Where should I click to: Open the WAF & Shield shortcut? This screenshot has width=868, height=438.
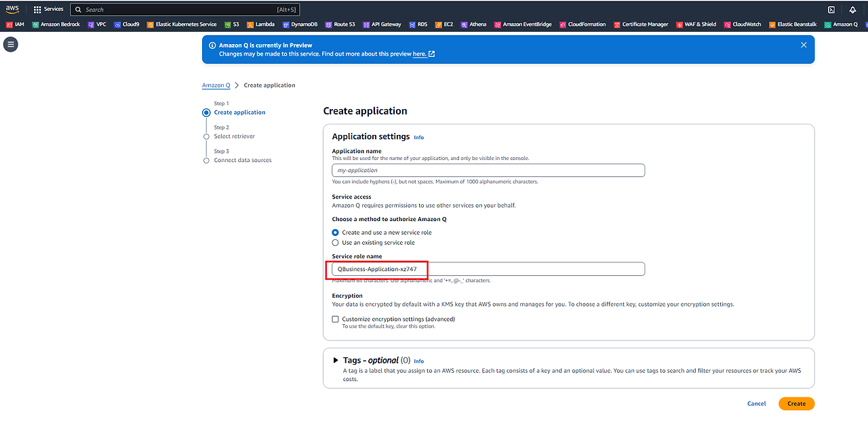point(696,24)
